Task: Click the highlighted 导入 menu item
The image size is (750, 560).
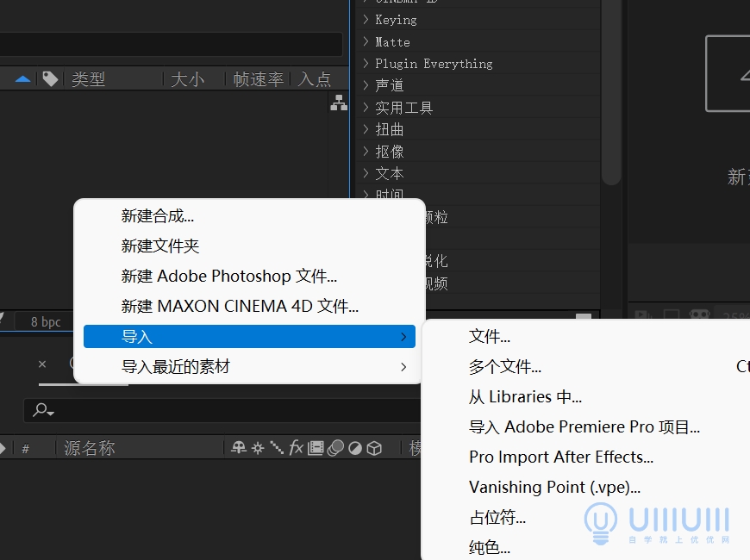Action: pyautogui.click(x=249, y=336)
